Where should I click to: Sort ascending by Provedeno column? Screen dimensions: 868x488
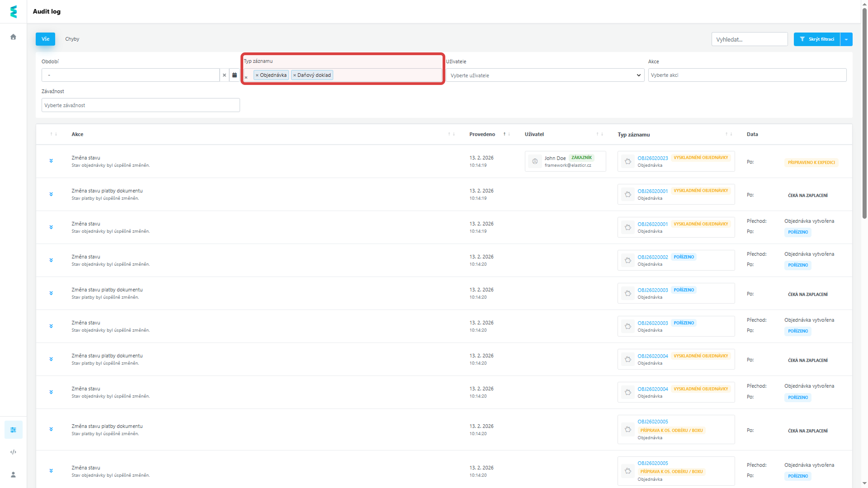tap(504, 134)
